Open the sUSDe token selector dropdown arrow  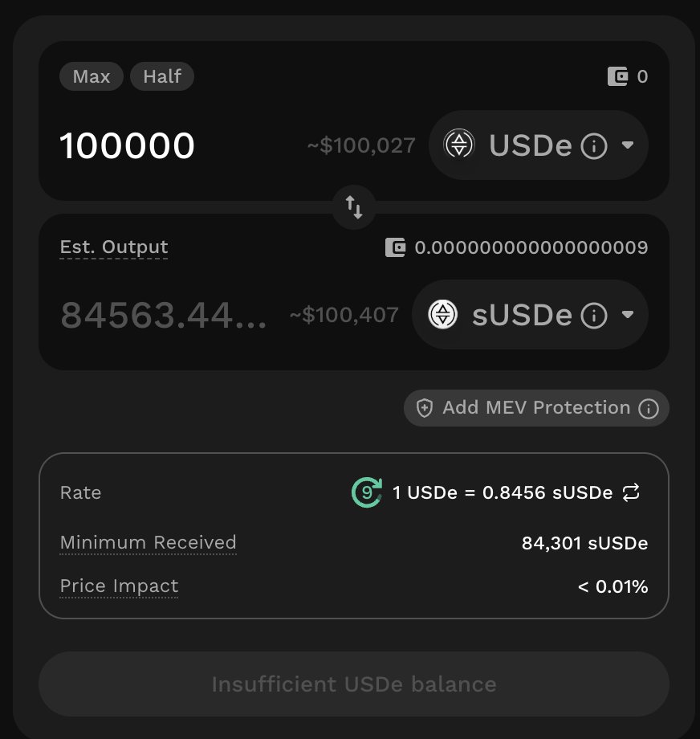628,315
